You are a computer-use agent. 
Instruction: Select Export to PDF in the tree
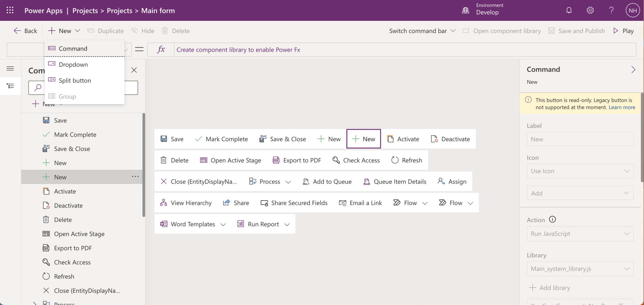(82, 248)
